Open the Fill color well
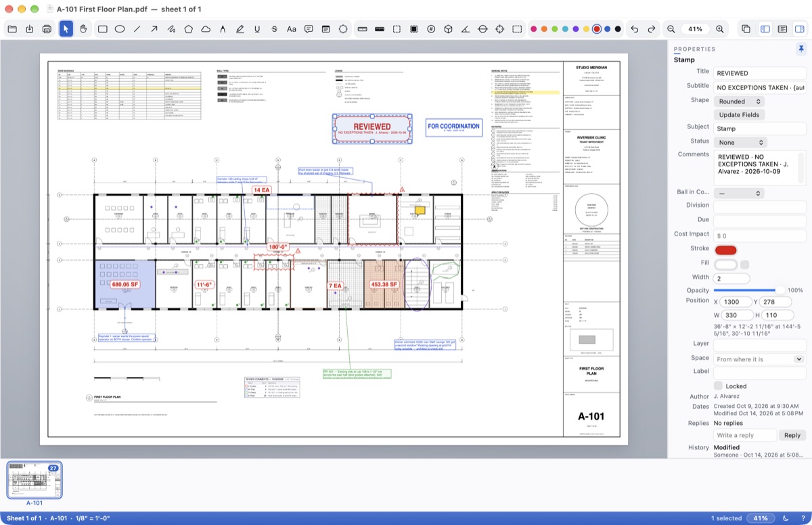 click(x=725, y=265)
